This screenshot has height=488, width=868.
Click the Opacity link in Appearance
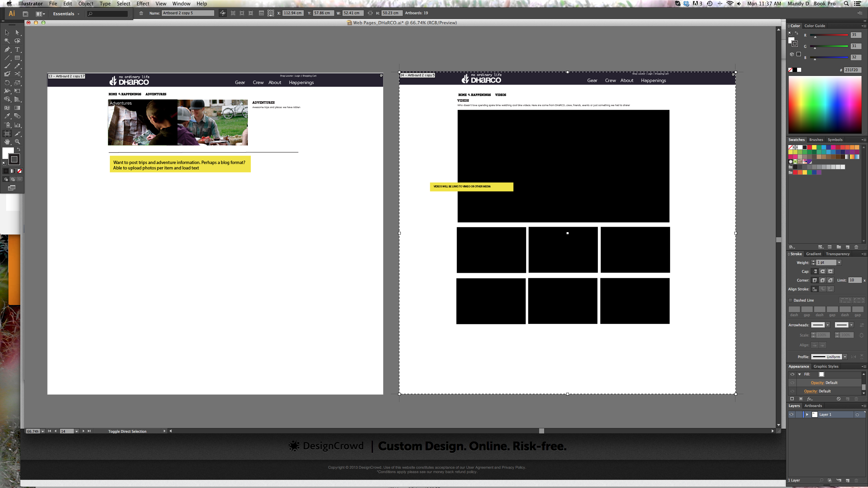pos(817,383)
